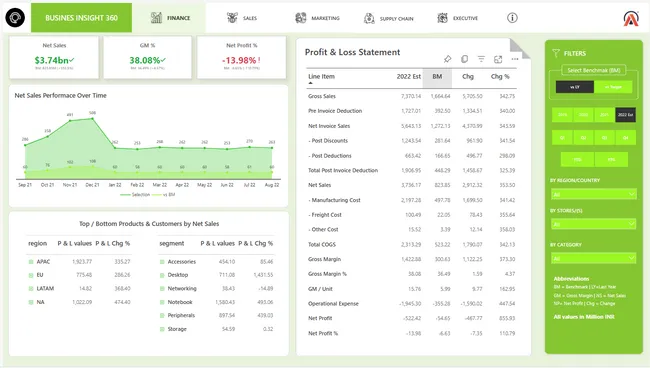Click the red A company logo

[631, 18]
